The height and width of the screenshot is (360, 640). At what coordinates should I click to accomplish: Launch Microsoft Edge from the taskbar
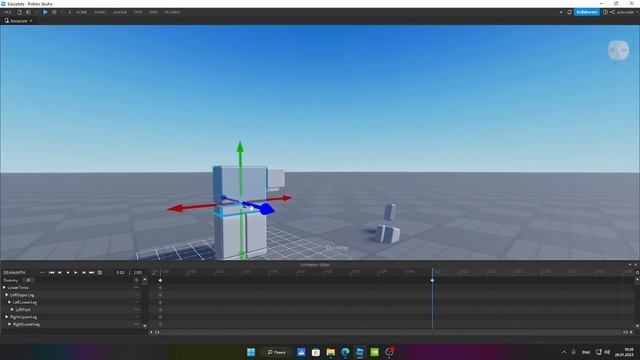click(345, 352)
